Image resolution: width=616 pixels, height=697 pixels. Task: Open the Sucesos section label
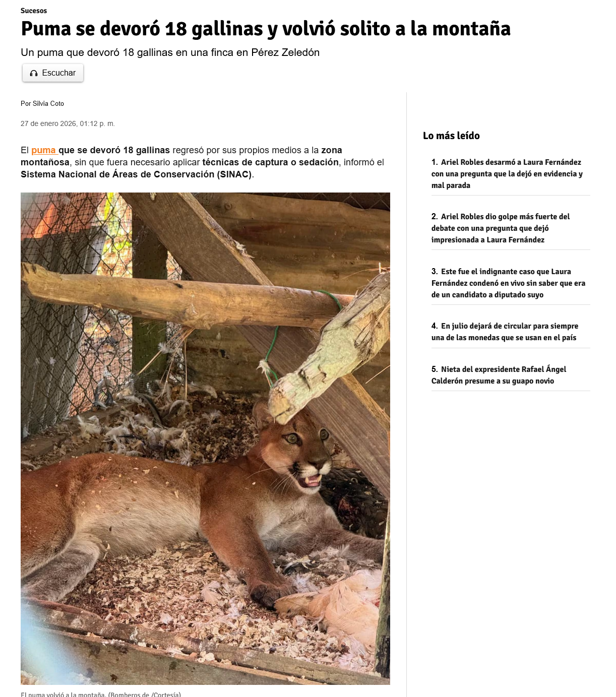tap(34, 11)
